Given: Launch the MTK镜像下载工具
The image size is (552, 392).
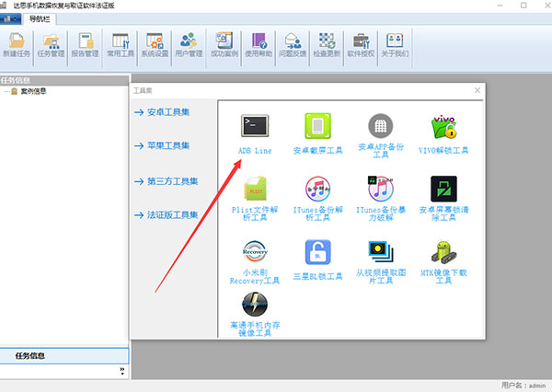Looking at the screenshot, I should point(443,262).
